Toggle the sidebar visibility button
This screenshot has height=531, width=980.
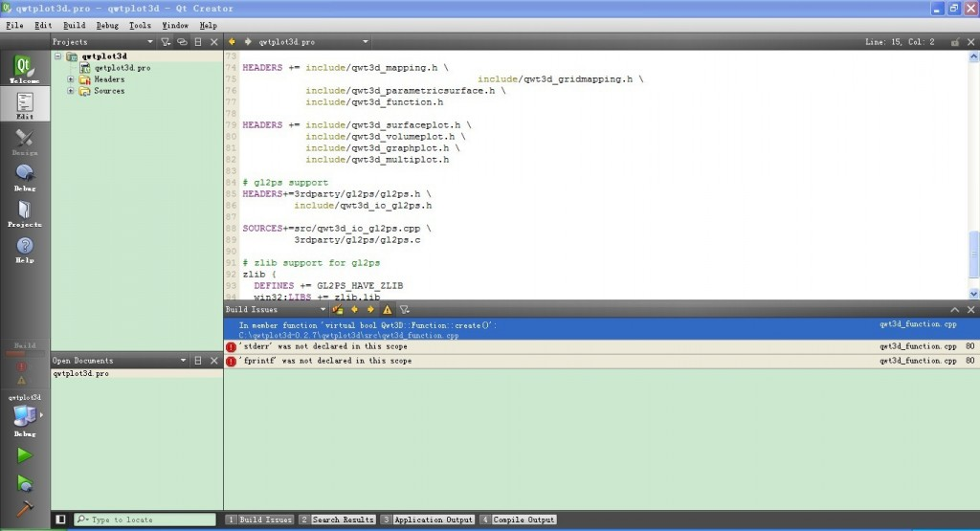tap(61, 520)
